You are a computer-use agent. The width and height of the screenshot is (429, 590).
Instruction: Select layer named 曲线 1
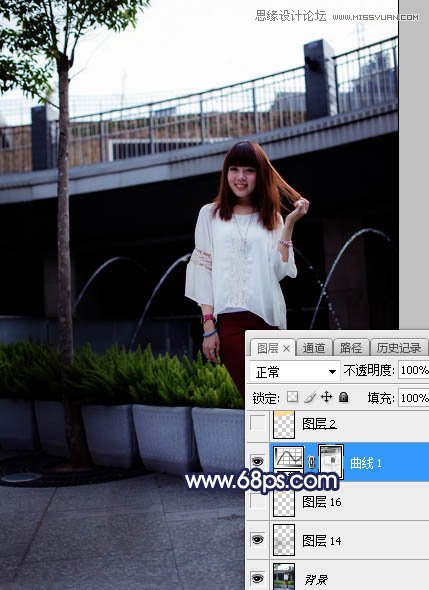point(366,463)
